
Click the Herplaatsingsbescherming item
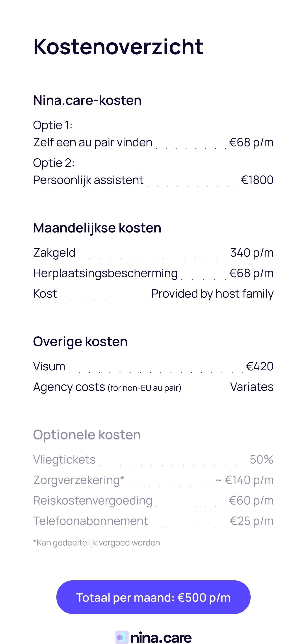pyautogui.click(x=105, y=273)
